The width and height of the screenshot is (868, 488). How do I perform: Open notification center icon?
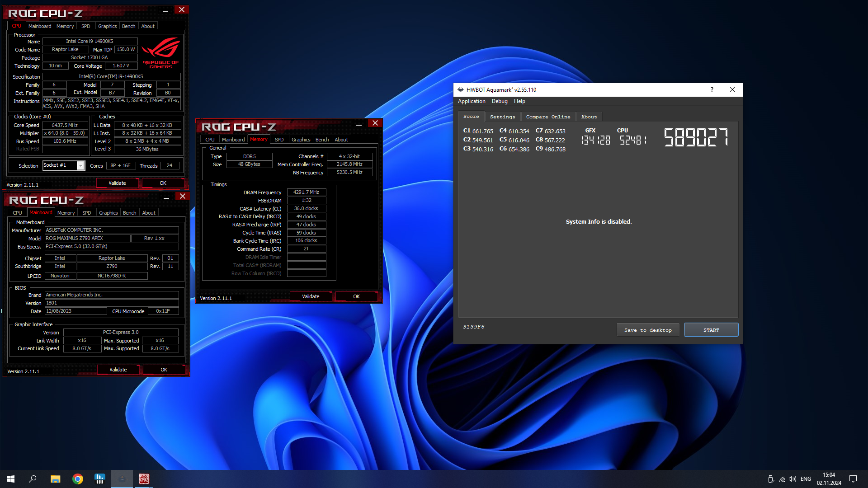[853, 479]
